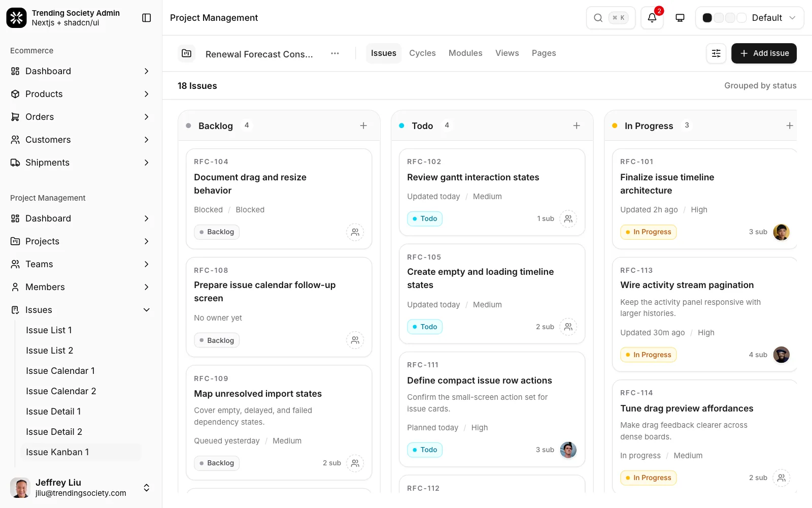Click the monitor display icon in header
This screenshot has width=812, height=508.
click(680, 18)
